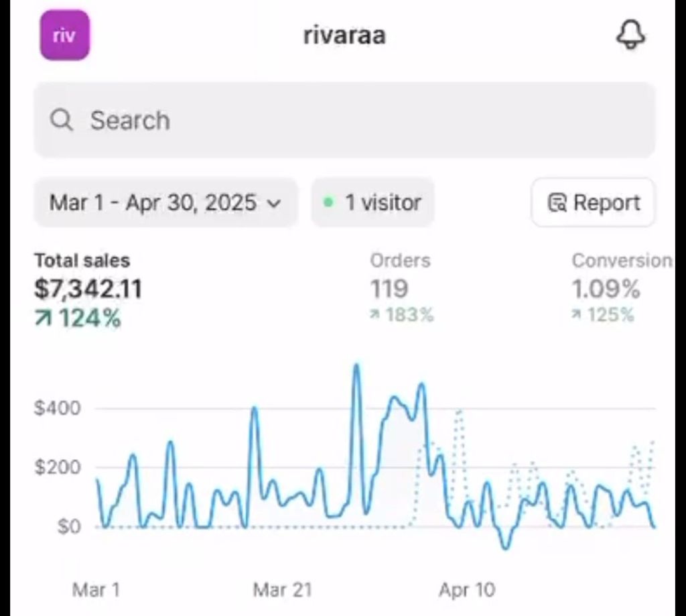
Task: Click the green live visitor dot
Action: 328,202
